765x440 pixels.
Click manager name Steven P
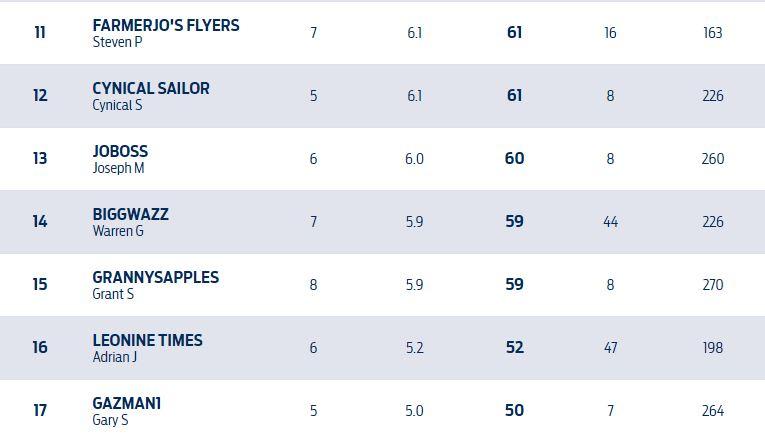(117, 43)
